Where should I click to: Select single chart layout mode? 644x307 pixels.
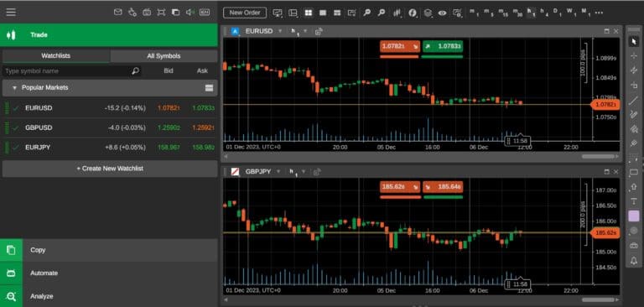point(323,13)
